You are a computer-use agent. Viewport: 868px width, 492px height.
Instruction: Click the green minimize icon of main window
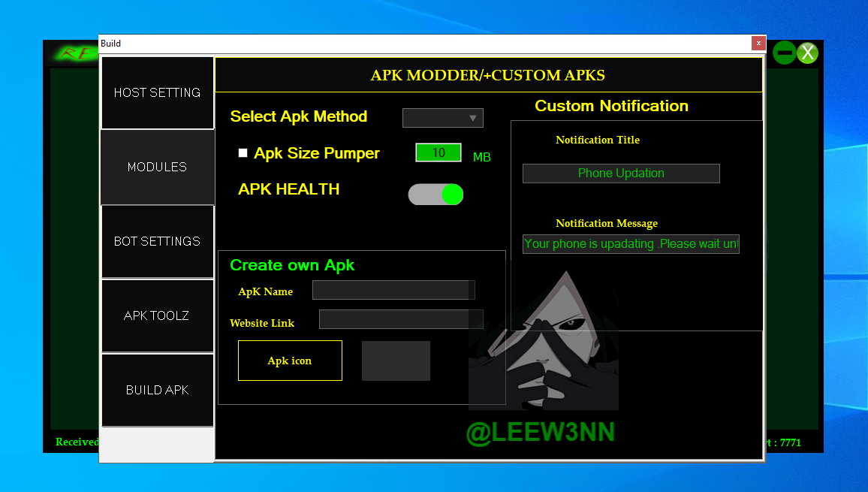pos(784,53)
